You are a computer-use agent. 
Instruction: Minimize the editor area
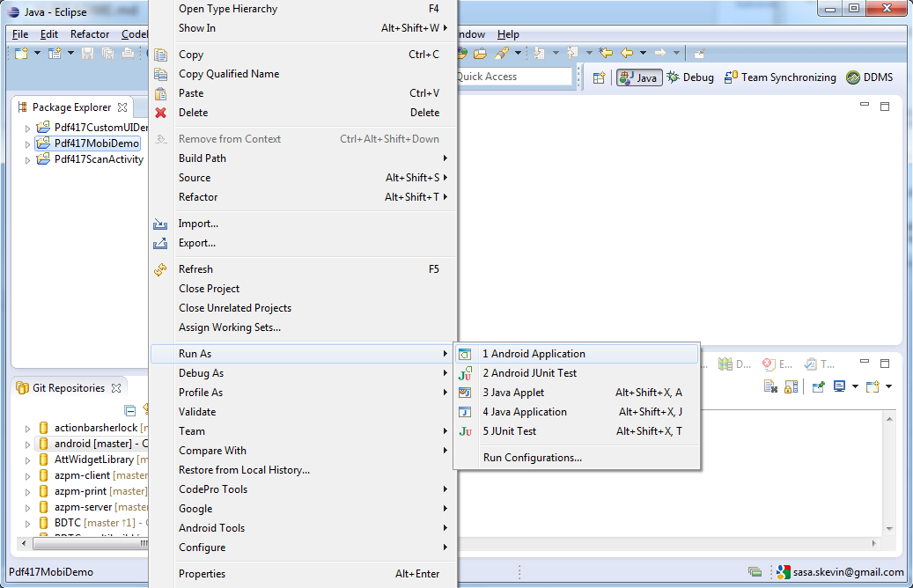click(865, 105)
